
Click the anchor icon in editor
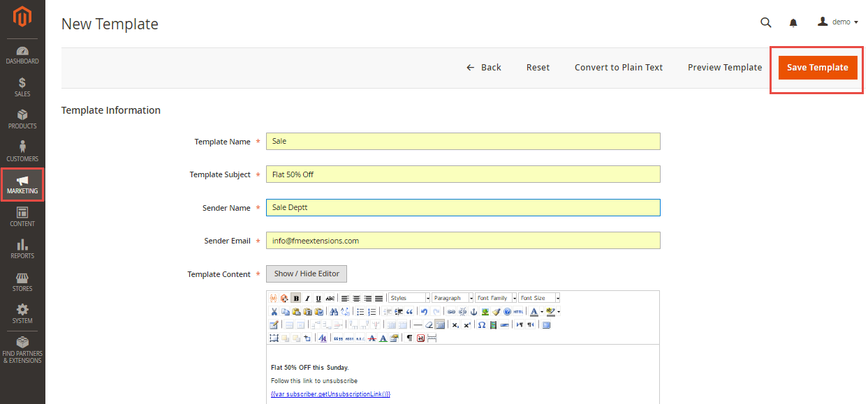(x=473, y=312)
